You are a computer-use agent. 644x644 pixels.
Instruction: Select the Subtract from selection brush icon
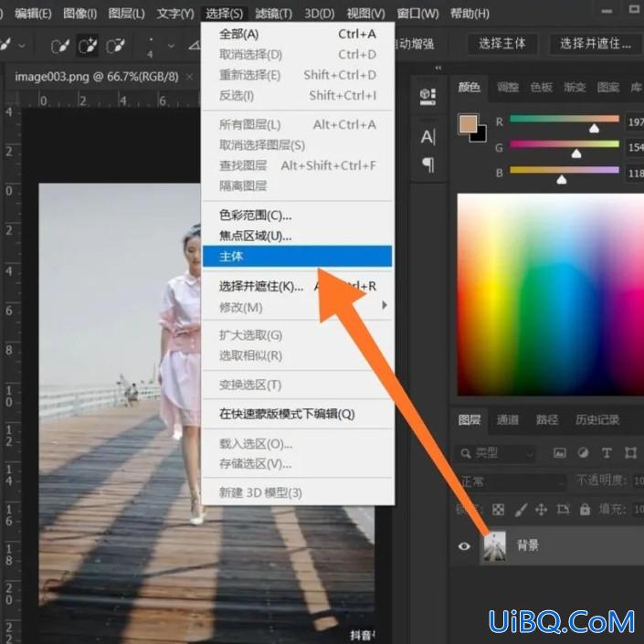[115, 45]
